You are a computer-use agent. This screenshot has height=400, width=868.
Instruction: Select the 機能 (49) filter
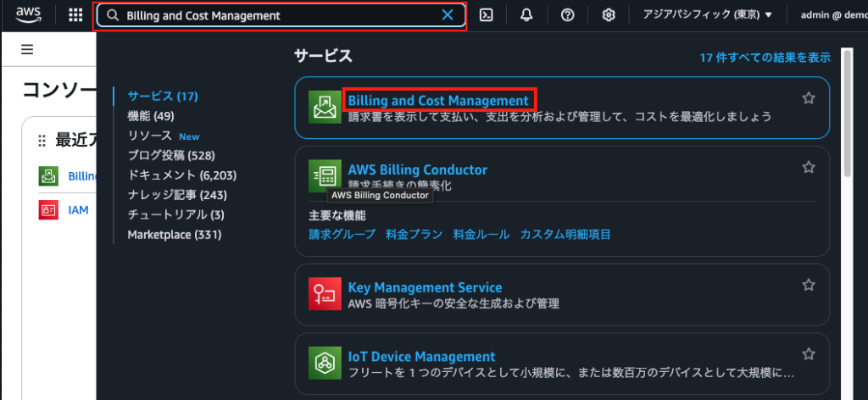151,116
